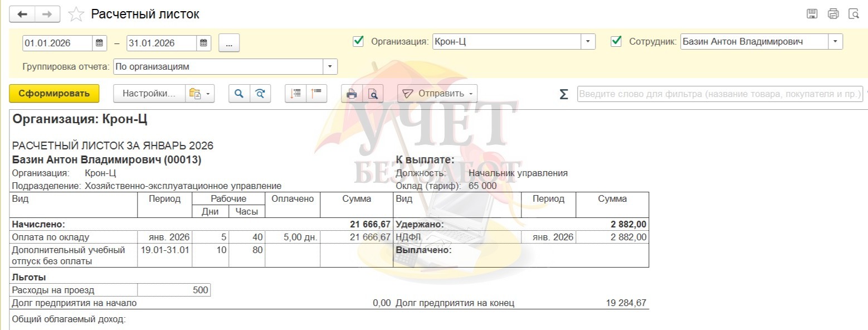Select the 5,00 дн. paid cell

point(293,237)
